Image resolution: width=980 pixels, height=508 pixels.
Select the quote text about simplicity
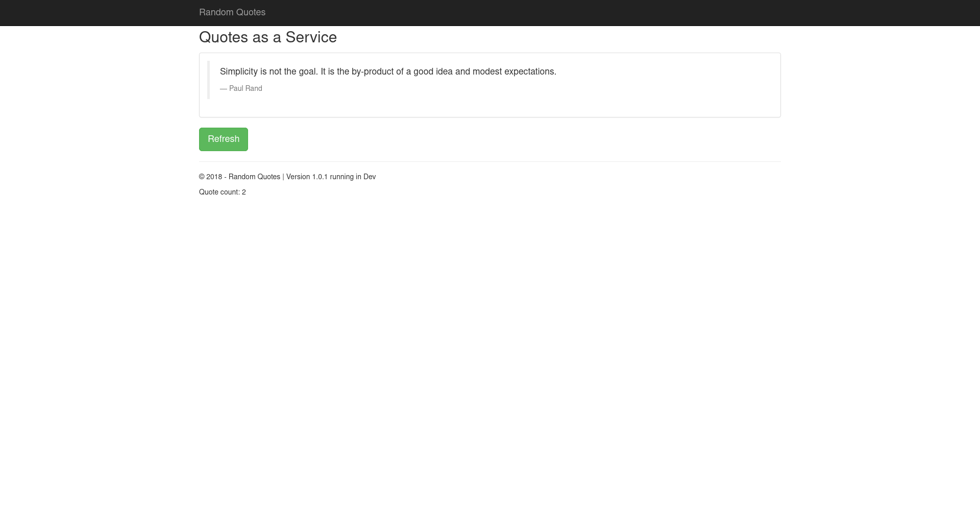click(388, 71)
